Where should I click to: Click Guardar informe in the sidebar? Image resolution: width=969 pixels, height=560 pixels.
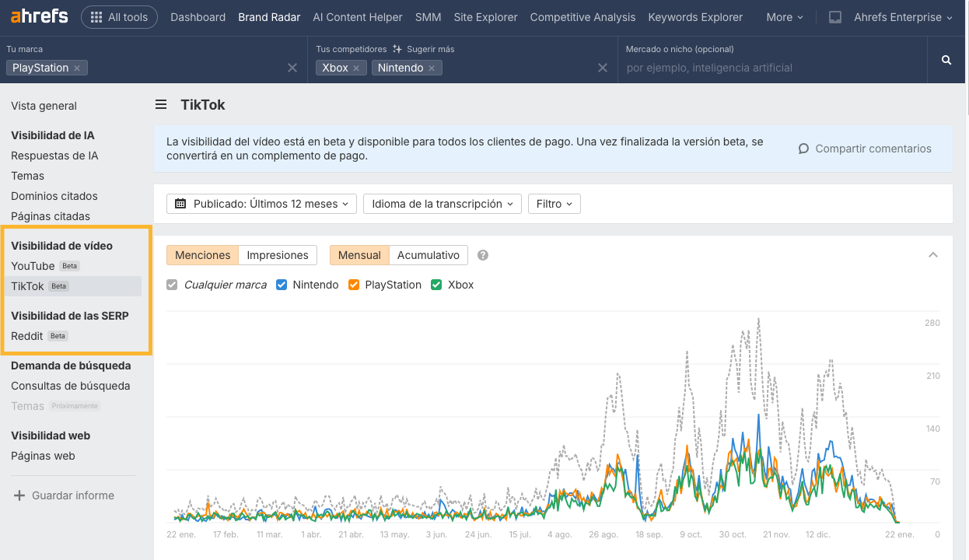tap(72, 495)
